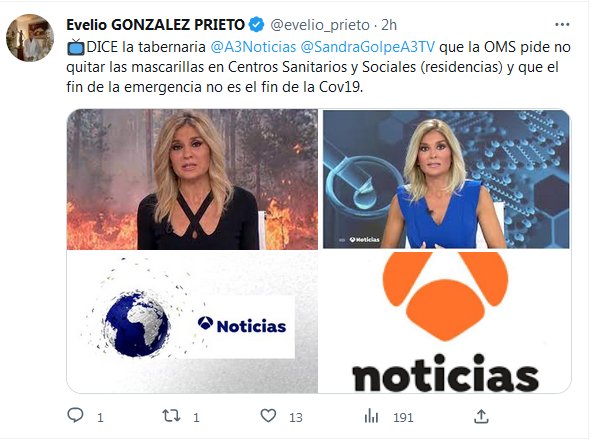Open the orange Antena 3 noticias image
The image size is (594, 440).
444,322
